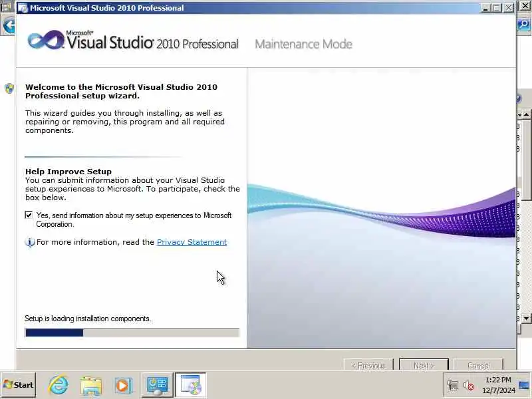Open Windows Explorer folder icon in taskbar
Screen dimensions: 532x399
91,386
